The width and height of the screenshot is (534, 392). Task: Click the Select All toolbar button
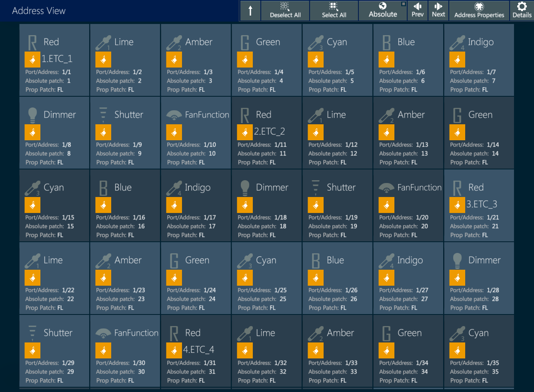tap(334, 11)
